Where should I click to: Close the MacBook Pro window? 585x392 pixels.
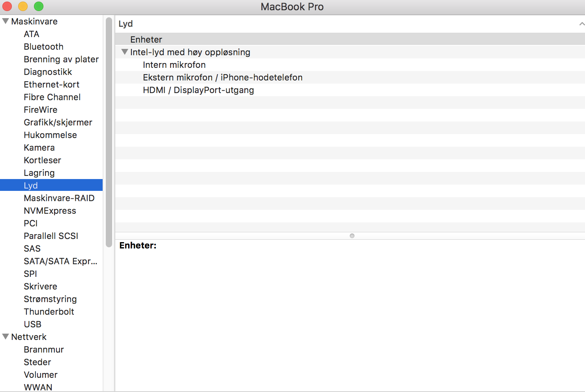click(7, 6)
